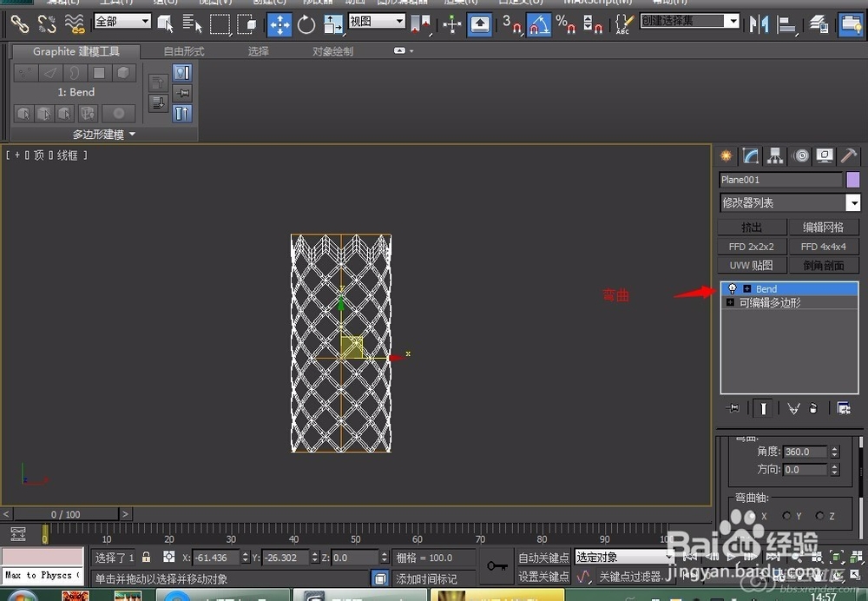
Task: Toggle the Spinner Snap icon
Action: 593,24
